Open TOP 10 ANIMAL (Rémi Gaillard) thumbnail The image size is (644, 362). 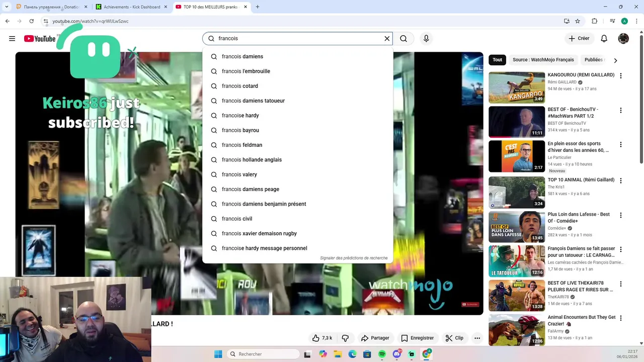click(517, 192)
